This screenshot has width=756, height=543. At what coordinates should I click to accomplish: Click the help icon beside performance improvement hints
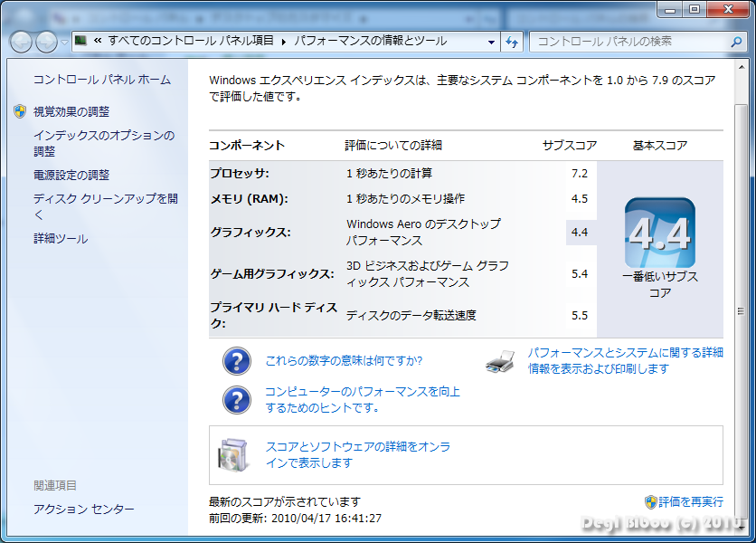pos(237,400)
